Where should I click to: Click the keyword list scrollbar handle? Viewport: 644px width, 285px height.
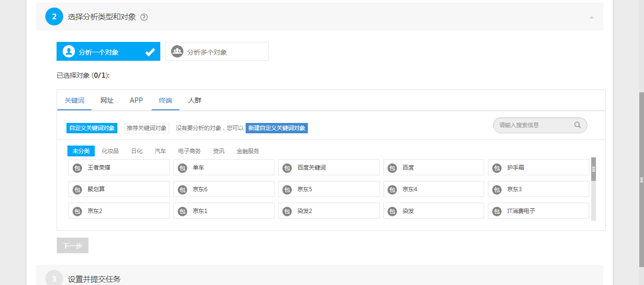[594, 169]
